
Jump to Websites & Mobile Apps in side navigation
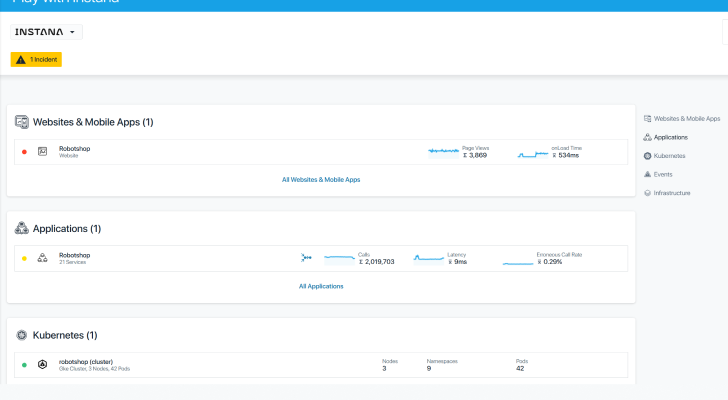tap(687, 119)
